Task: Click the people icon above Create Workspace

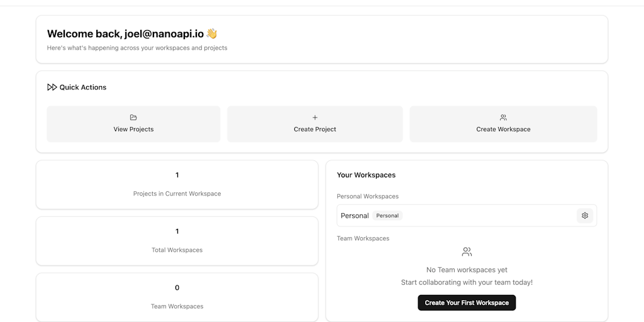Action: coord(503,118)
